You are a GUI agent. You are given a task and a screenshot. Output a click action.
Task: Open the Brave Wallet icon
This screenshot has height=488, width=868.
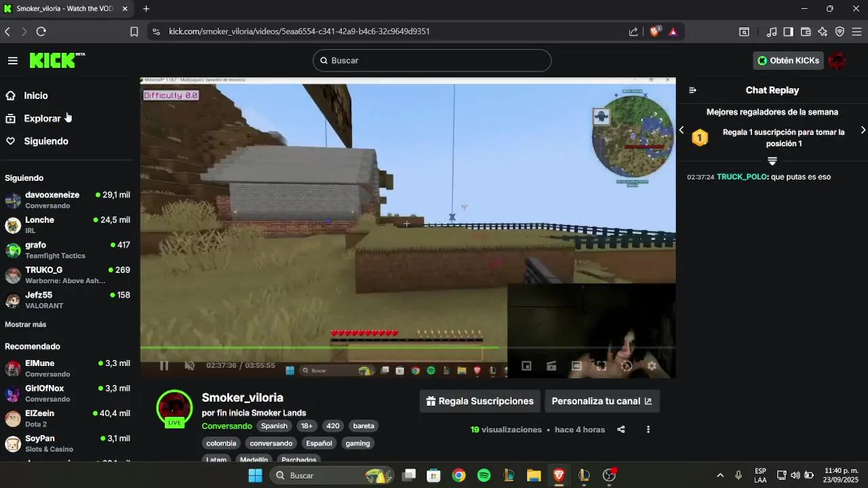click(x=806, y=31)
